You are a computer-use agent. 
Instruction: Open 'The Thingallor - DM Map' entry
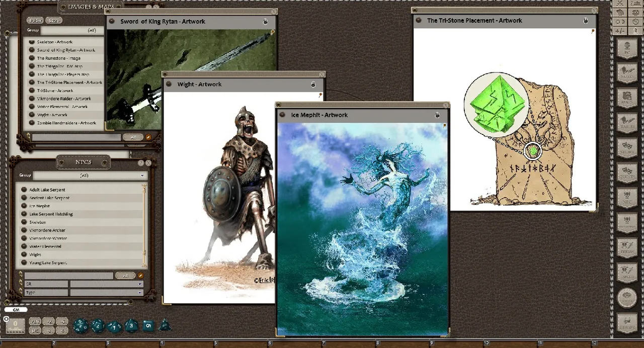coord(60,66)
